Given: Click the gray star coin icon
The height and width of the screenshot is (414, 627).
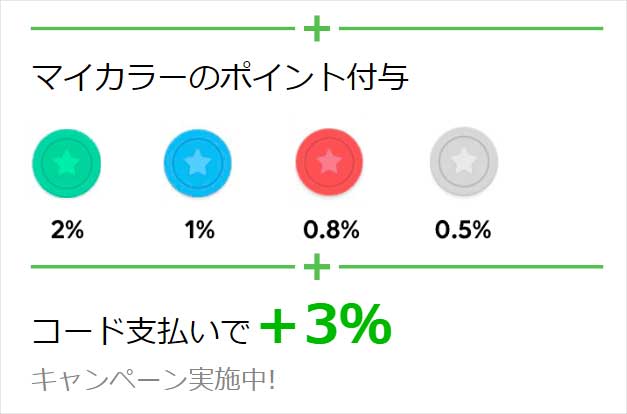Looking at the screenshot, I should [x=464, y=161].
